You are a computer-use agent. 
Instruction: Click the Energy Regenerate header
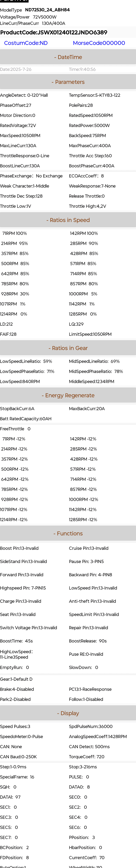68,395
